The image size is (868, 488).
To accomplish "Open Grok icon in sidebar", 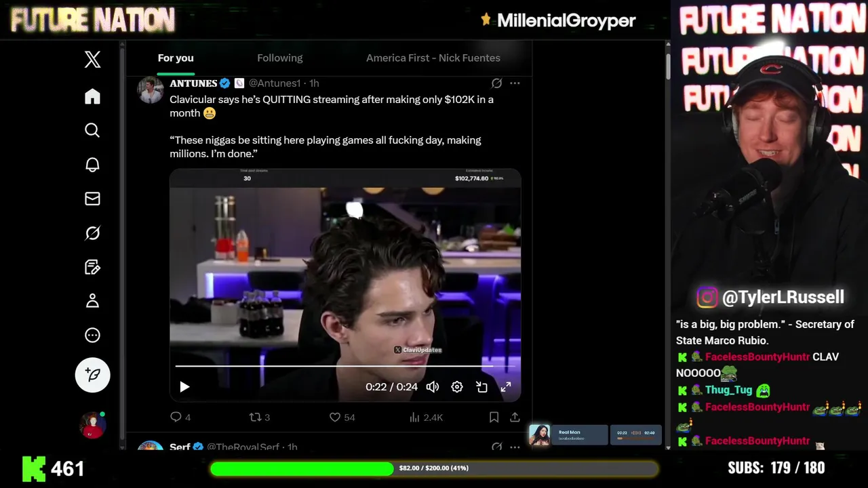I will (x=93, y=233).
